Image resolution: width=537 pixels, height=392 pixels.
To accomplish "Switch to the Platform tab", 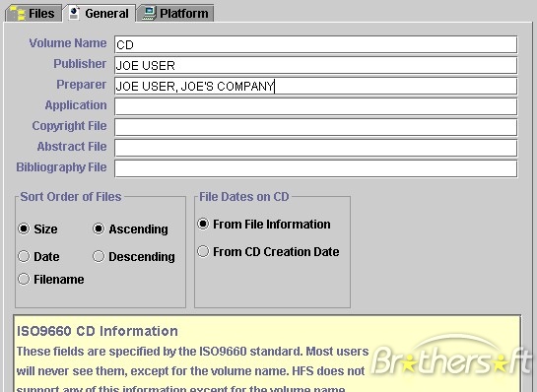I will tap(175, 14).
